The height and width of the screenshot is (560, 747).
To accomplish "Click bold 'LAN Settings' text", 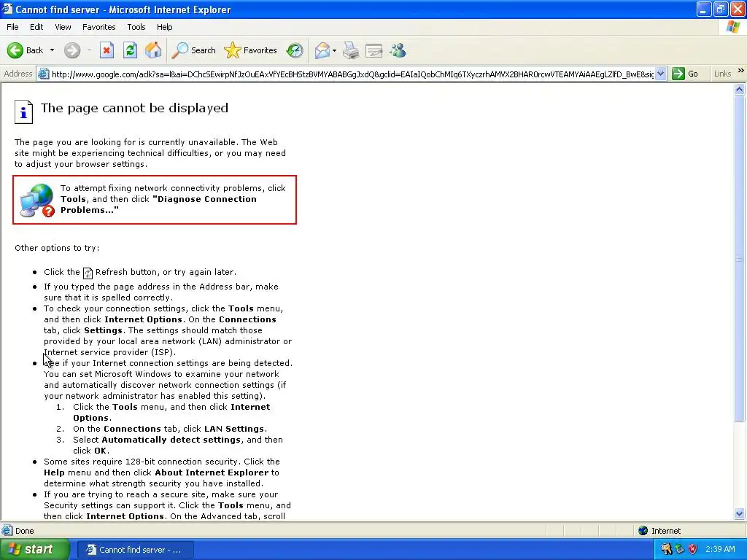I will coord(234,429).
